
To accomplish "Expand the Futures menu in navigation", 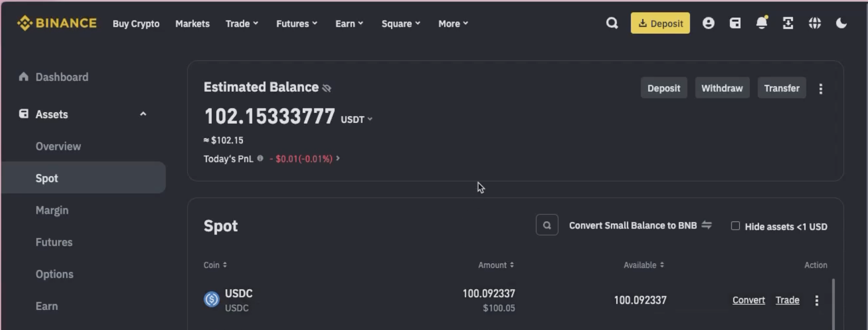I will [296, 23].
